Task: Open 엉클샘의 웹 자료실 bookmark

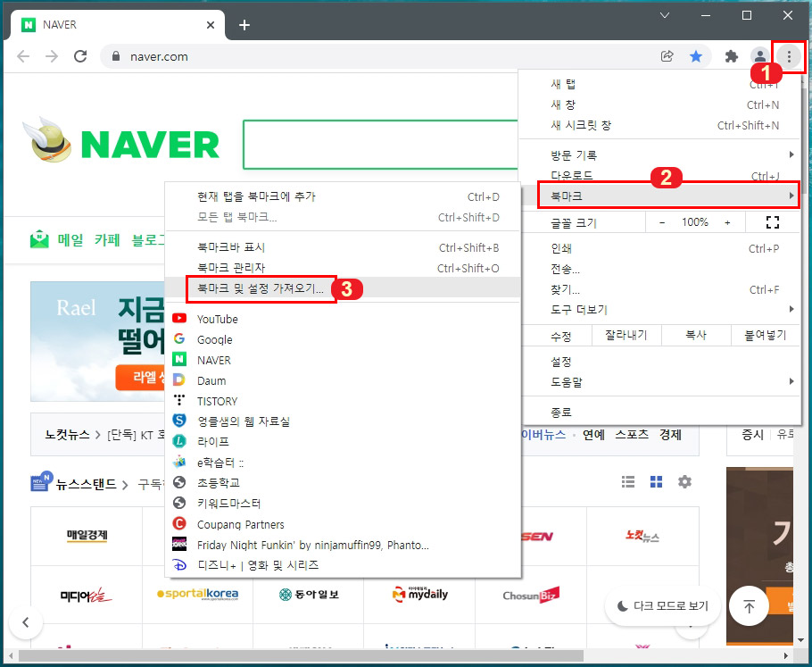Action: (x=342, y=421)
